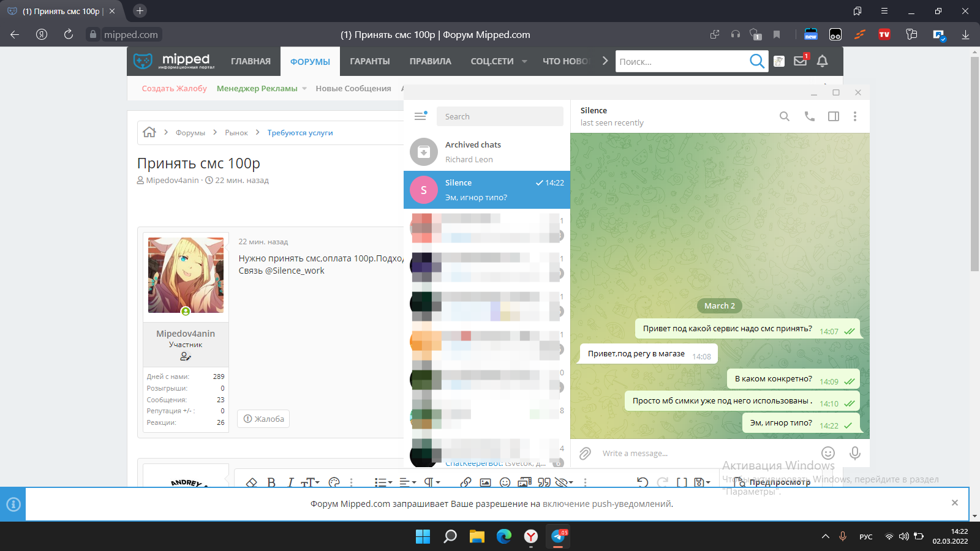Viewport: 980px width, 551px height.
Task: Open the browser hamburger menu
Action: coord(884,11)
